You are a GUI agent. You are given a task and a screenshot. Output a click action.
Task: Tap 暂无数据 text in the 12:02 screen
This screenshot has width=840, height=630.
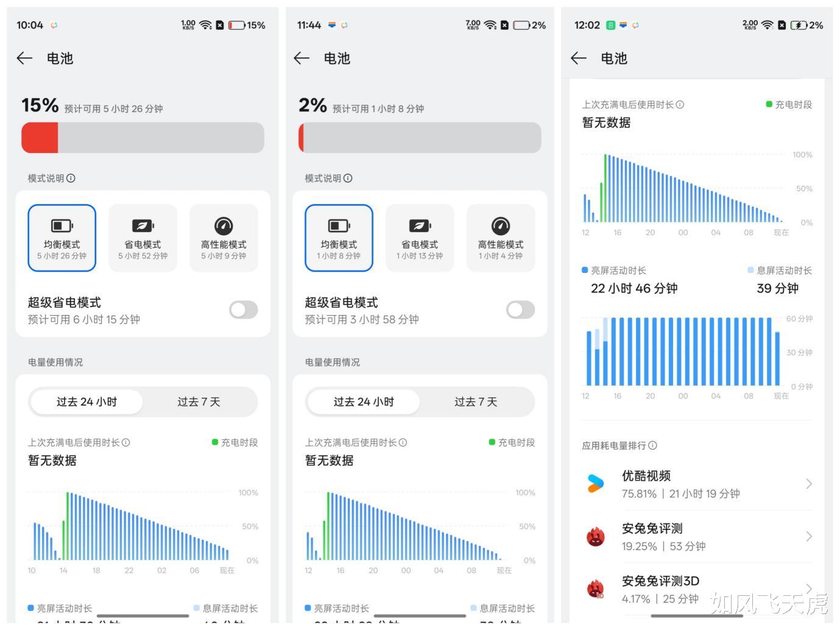coord(606,122)
